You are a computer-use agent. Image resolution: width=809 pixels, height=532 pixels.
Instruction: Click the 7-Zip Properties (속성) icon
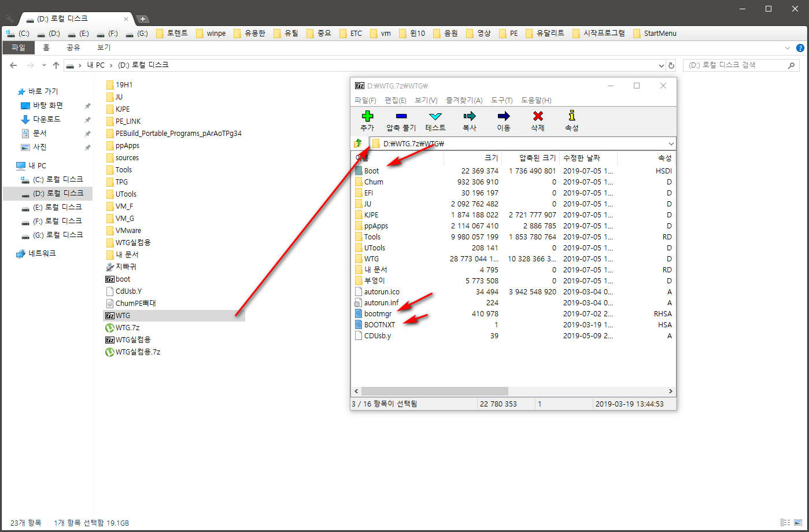(572, 115)
